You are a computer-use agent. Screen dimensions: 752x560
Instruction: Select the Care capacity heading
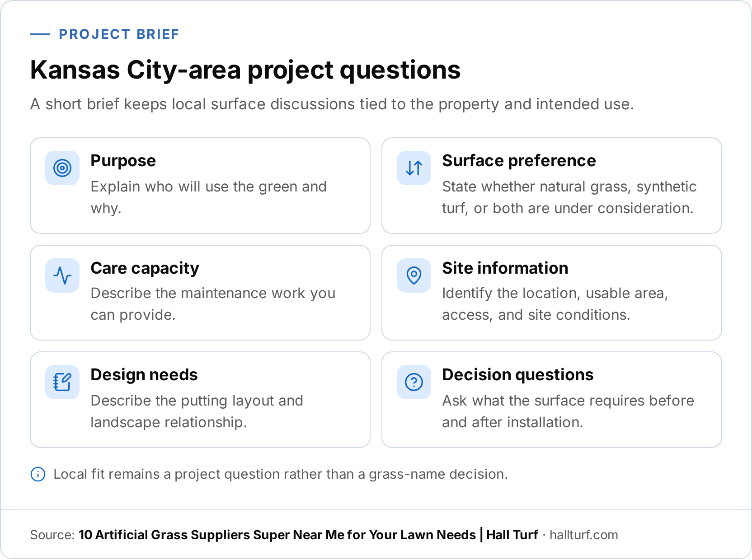pyautogui.click(x=145, y=268)
